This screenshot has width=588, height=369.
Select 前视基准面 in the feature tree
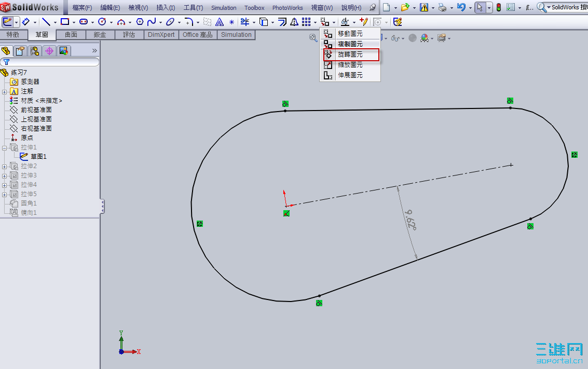36,110
